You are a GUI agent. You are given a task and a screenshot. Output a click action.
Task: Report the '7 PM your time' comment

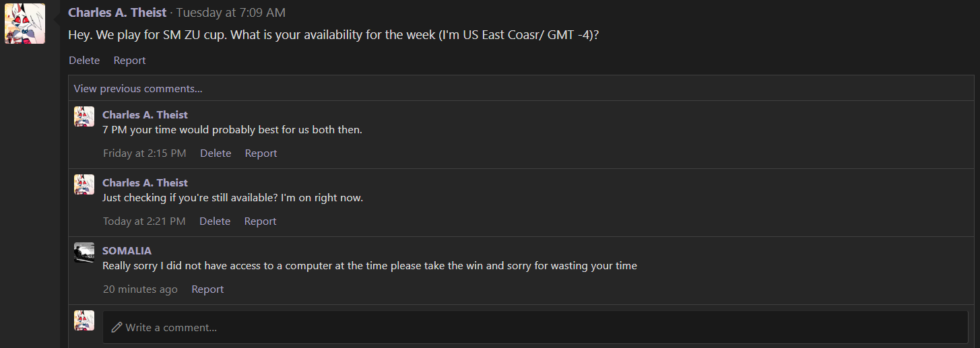(261, 153)
